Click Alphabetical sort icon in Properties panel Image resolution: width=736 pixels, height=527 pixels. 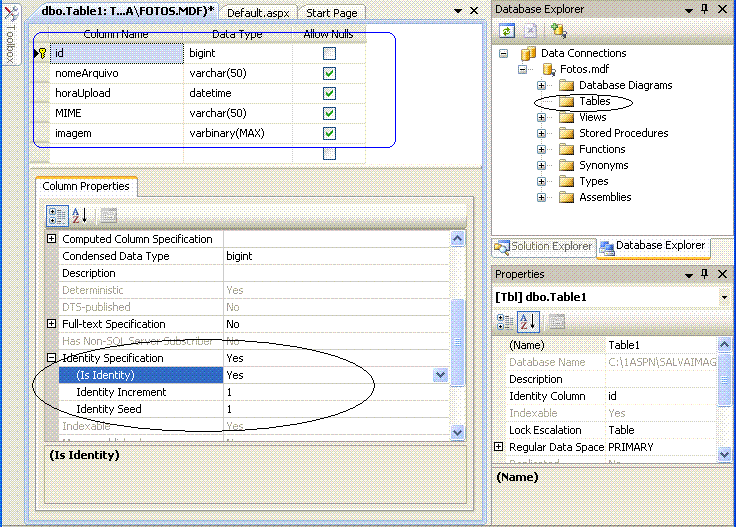pyautogui.click(x=529, y=321)
